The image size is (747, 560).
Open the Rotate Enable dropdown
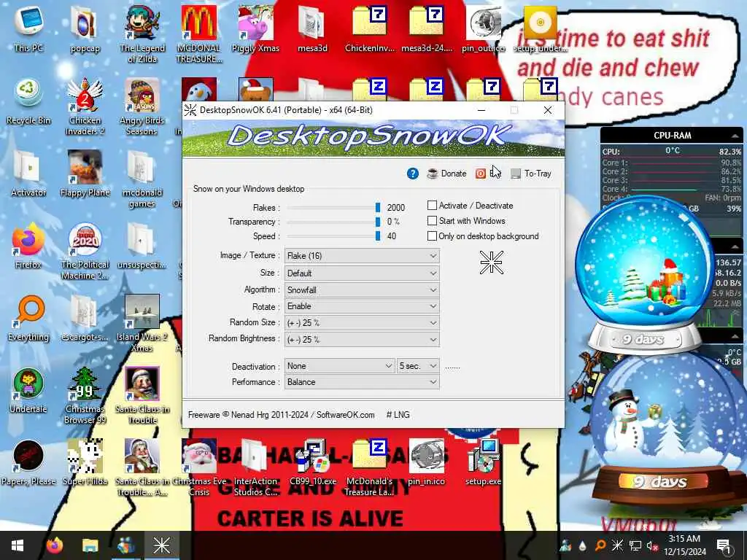pos(362,306)
